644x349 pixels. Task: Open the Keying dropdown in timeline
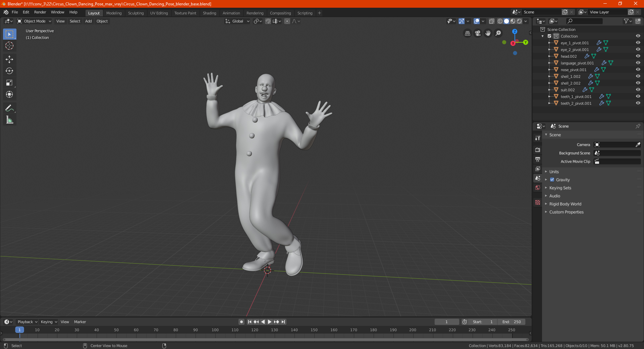[49, 322]
